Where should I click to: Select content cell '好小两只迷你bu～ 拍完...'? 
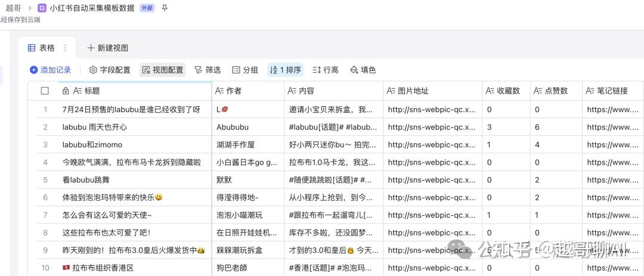(x=334, y=145)
